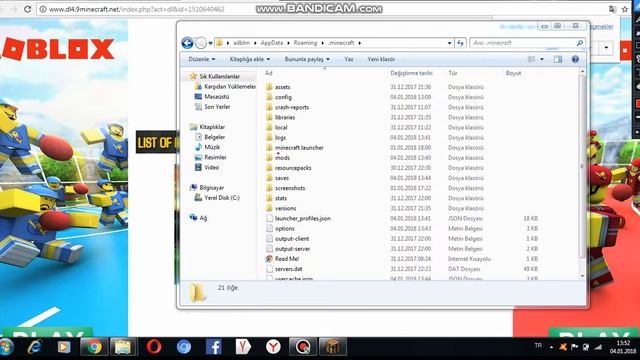Click the refresh button beside address bar

460,43
